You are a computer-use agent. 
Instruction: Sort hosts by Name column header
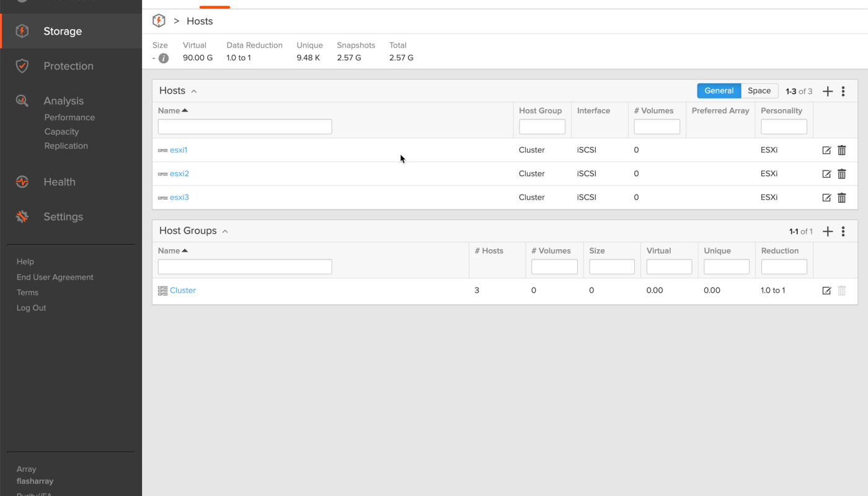(169, 110)
